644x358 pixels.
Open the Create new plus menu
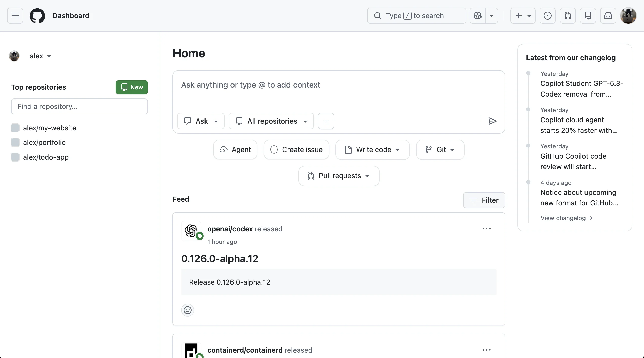coord(523,16)
